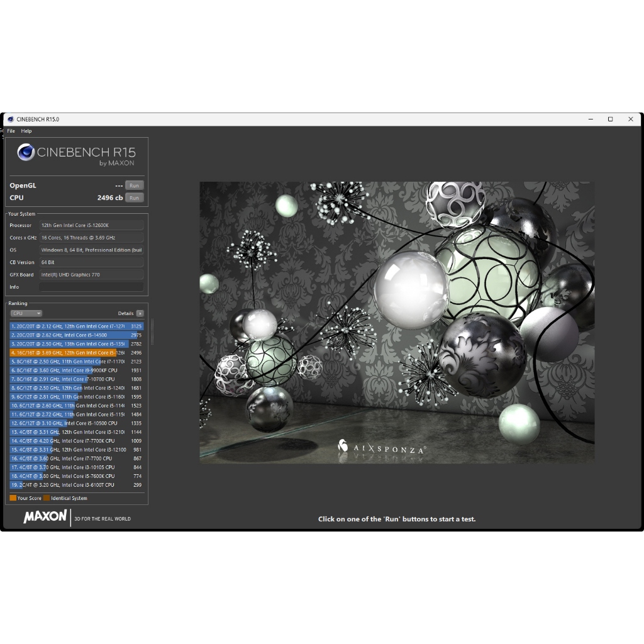Screen dimensions: 644x644
Task: Maximize the Cinebench window
Action: (610, 119)
